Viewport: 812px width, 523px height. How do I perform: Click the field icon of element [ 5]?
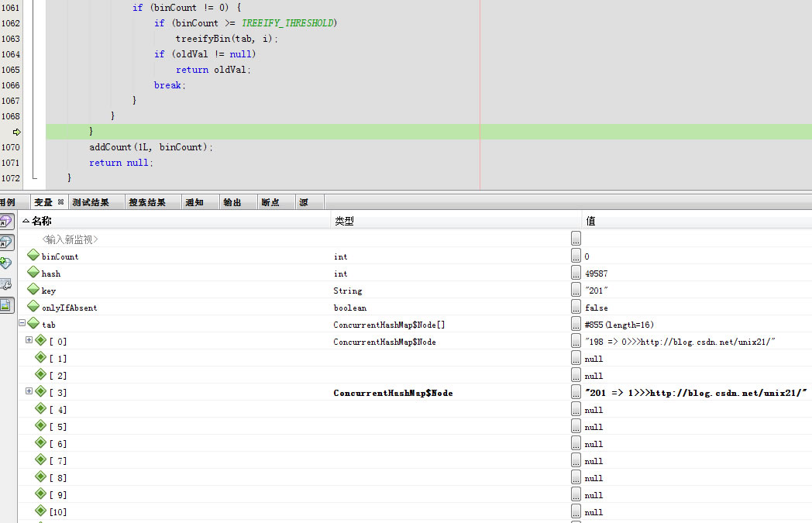[x=41, y=425]
